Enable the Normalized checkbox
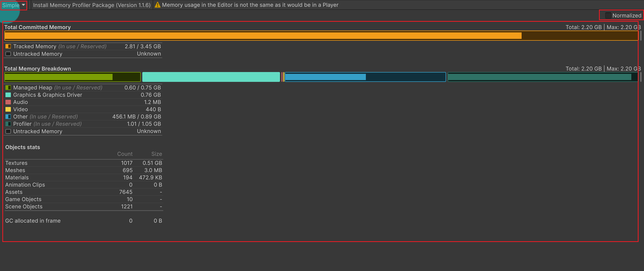 click(608, 16)
